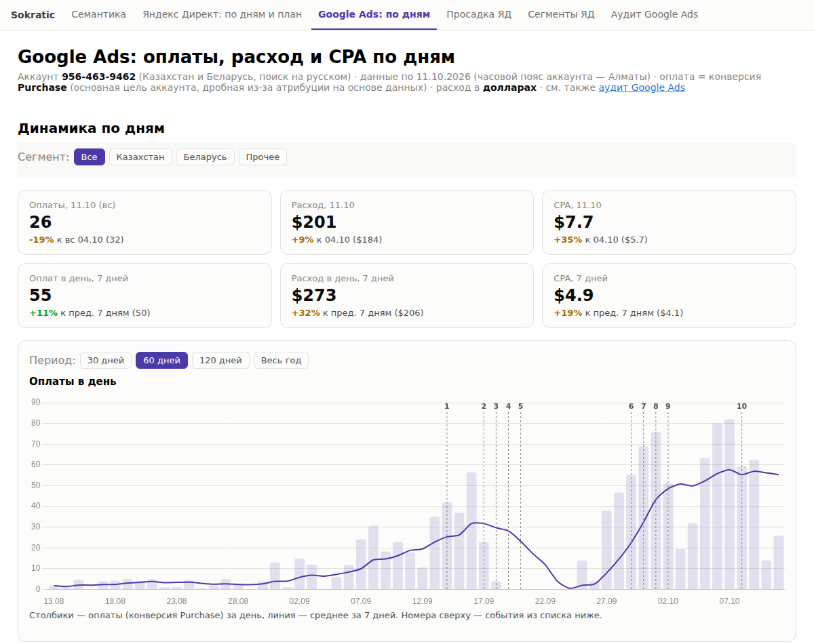Click event marker 8 on chart
This screenshot has height=644, width=814.
655,406
